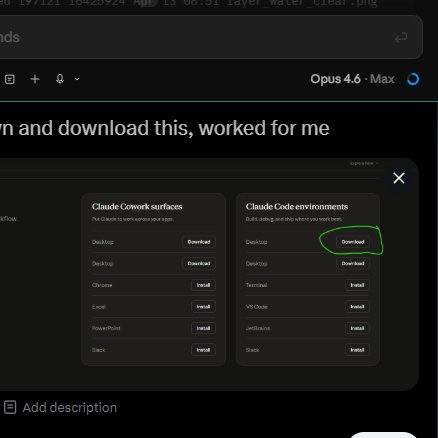The width and height of the screenshot is (438, 438).
Task: Click the Chrome label in Cowork surfaces
Action: (x=102, y=285)
